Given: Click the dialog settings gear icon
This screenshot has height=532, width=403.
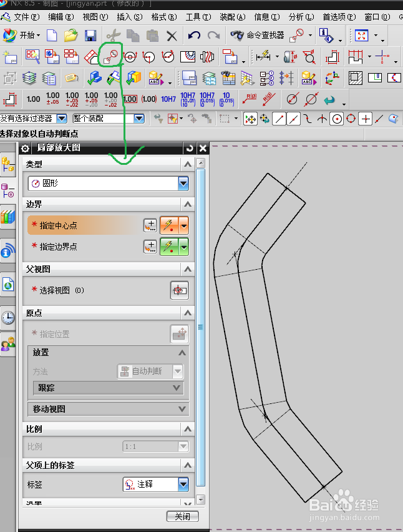Looking at the screenshot, I should tap(25, 148).
